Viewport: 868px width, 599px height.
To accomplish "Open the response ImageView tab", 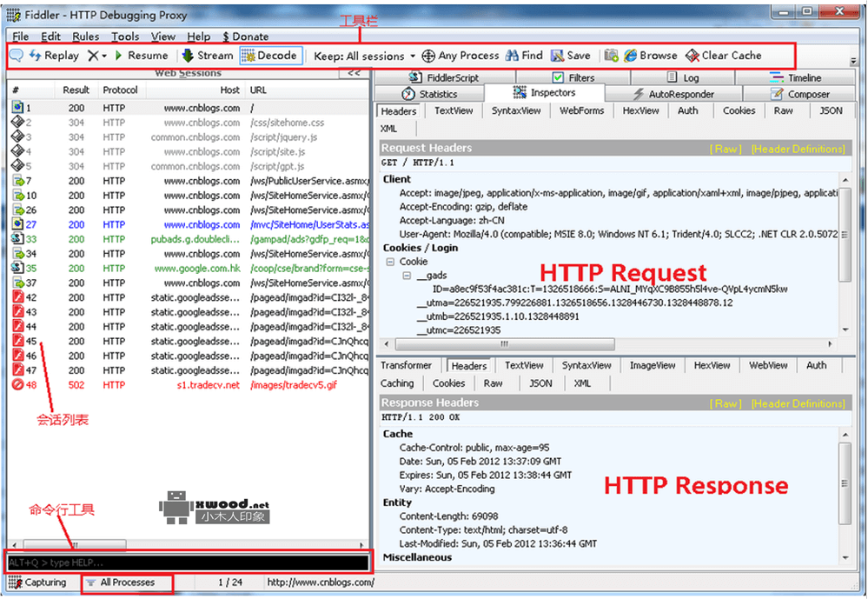I will tap(653, 366).
